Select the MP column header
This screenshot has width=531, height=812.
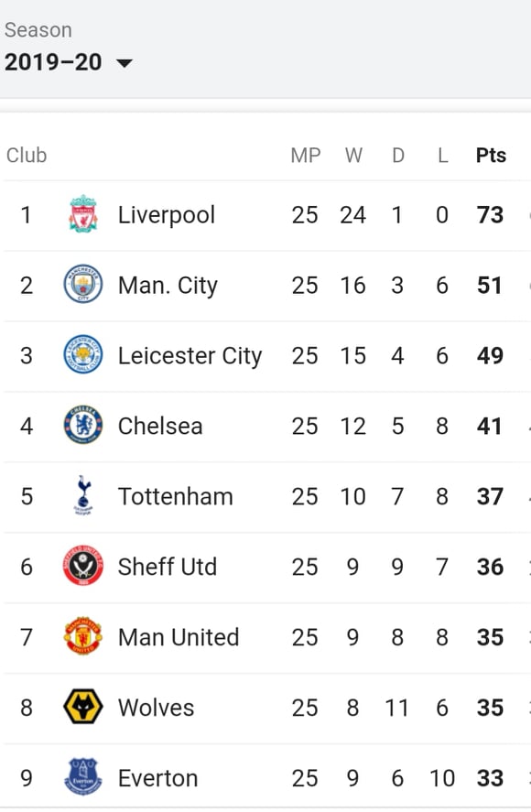coord(306,156)
